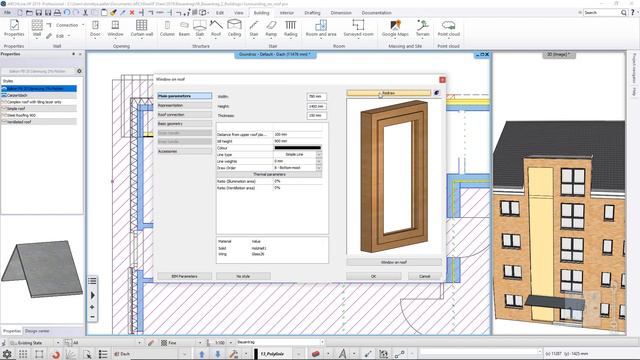Select the Ceiling tool
Screen dimensions: 640x360
coord(234,29)
